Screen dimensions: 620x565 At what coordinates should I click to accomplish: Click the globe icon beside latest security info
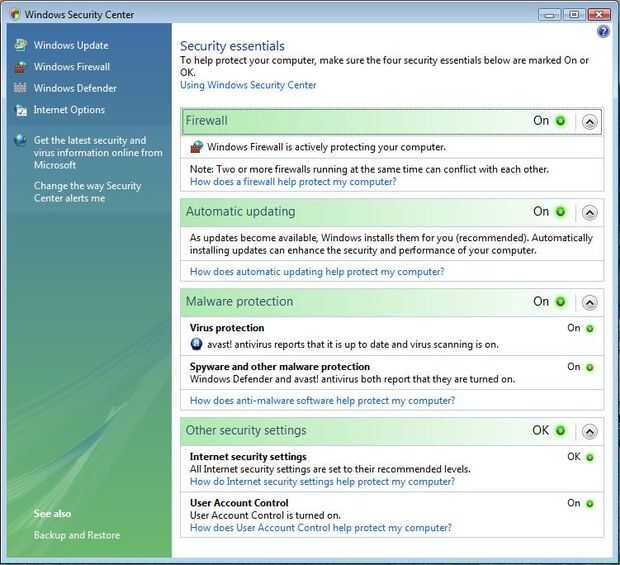[x=20, y=140]
